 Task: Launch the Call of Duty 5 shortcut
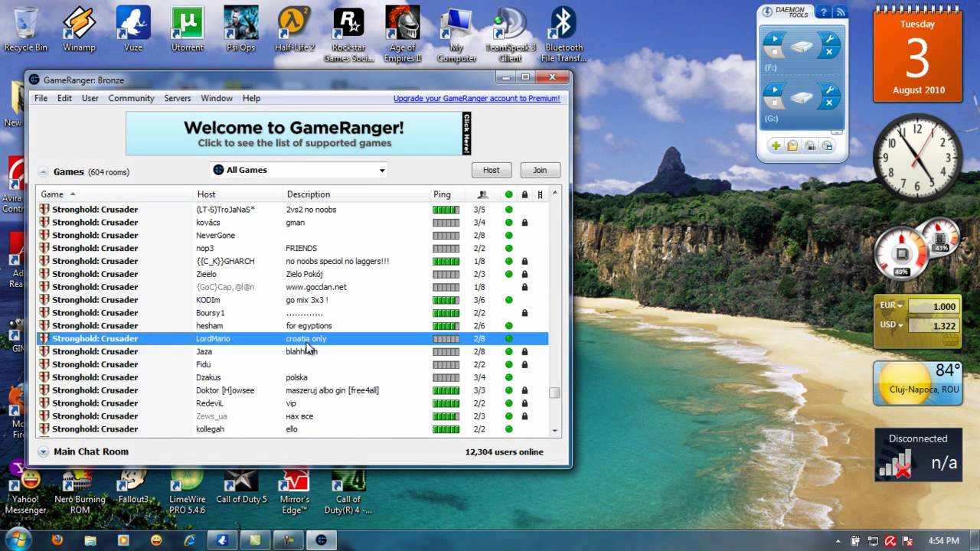tap(240, 485)
